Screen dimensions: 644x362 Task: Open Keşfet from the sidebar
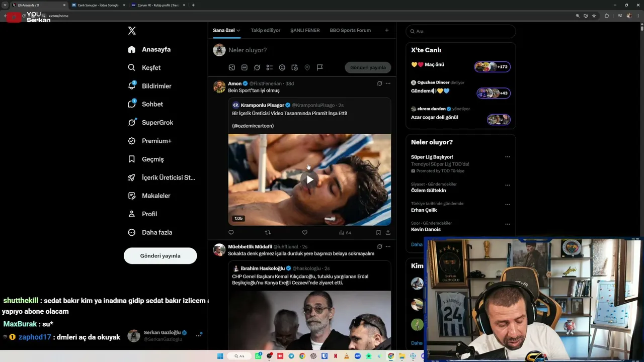144,67
